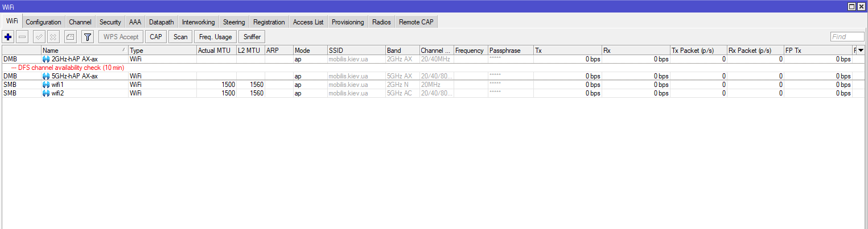The width and height of the screenshot is (868, 229).
Task: Click the X Disable icon
Action: click(x=54, y=37)
